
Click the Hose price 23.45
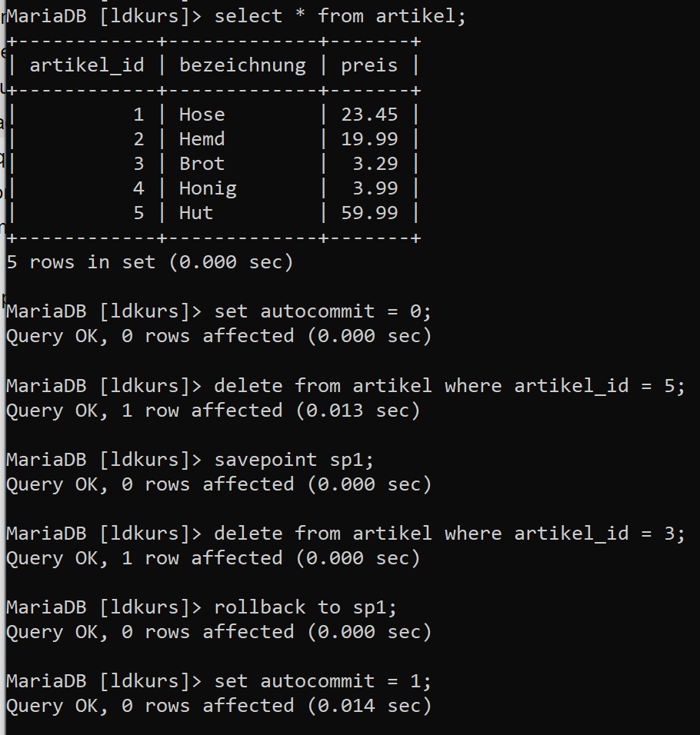click(x=369, y=115)
